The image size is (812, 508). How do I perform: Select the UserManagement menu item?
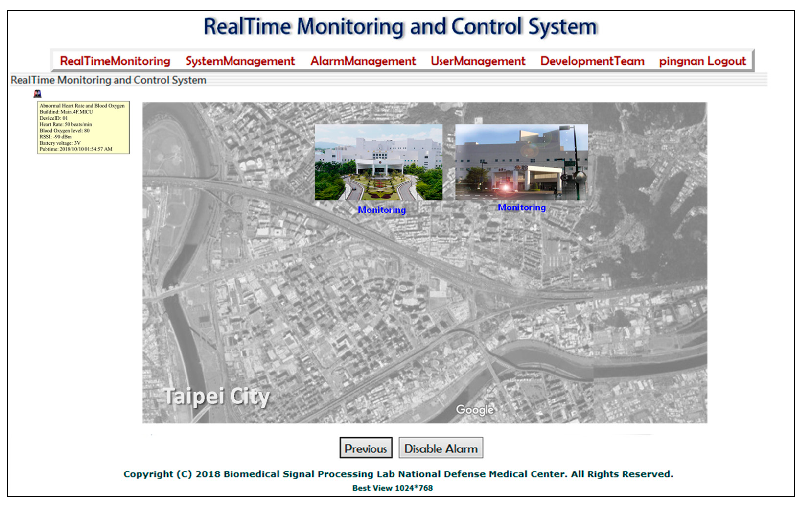tap(478, 61)
